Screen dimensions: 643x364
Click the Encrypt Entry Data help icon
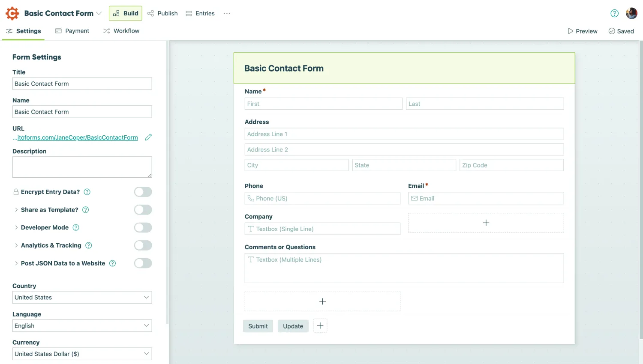[87, 192]
